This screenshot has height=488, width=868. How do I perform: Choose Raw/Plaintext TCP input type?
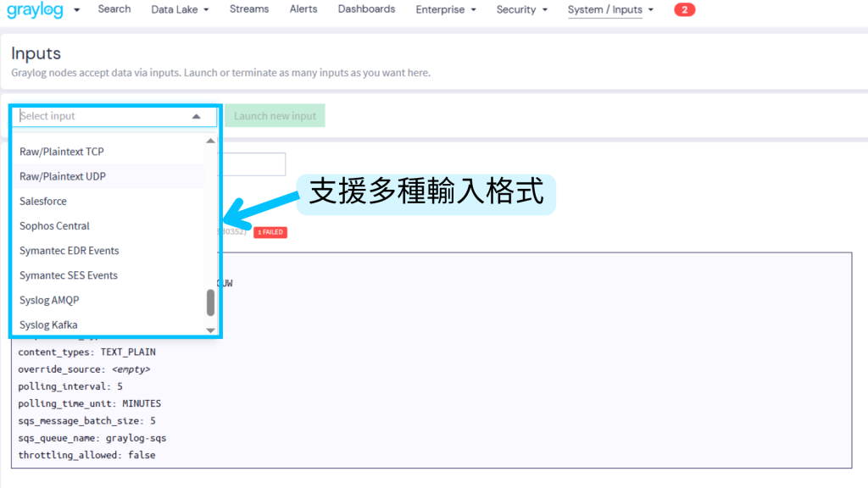point(108,152)
